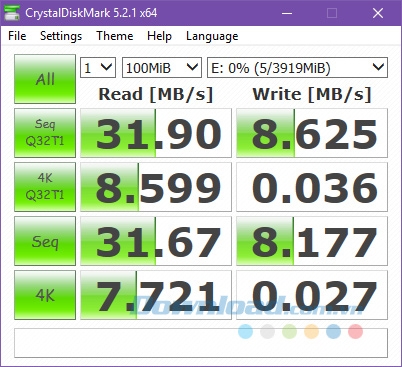402x367 pixels.
Task: Close the CrystalDiskMark window
Action: [x=378, y=13]
